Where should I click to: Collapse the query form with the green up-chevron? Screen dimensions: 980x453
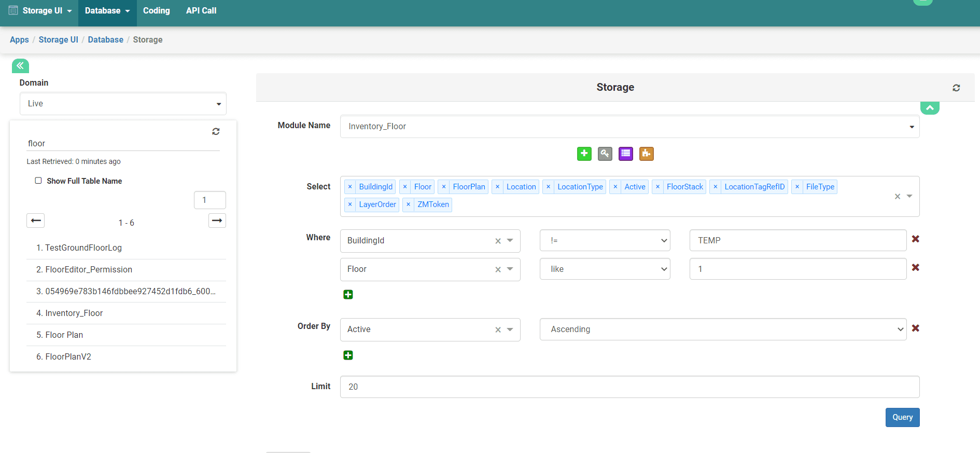click(x=930, y=108)
